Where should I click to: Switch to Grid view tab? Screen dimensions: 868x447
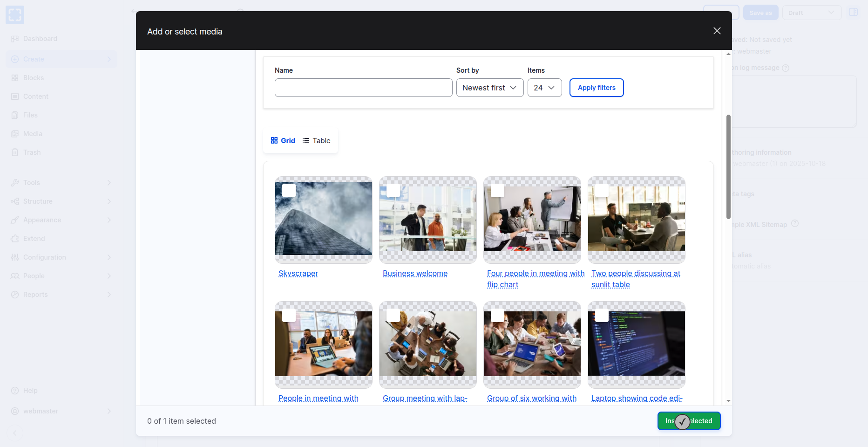tap(283, 141)
